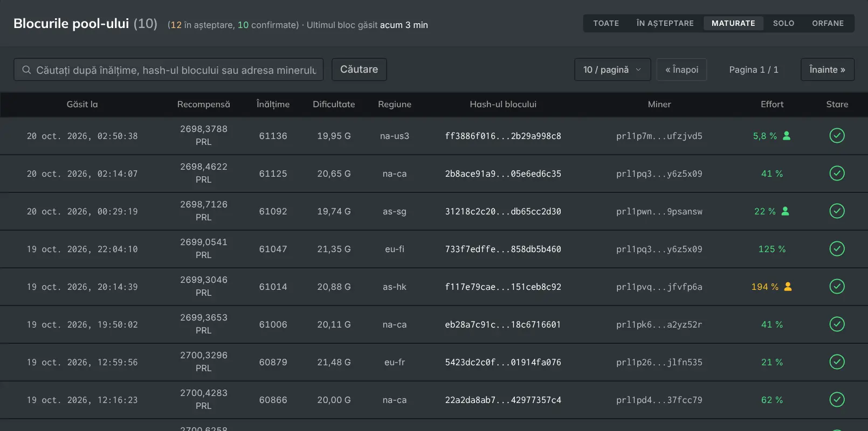Click the « Înapoi pagination button
The width and height of the screenshot is (868, 431).
[681, 69]
